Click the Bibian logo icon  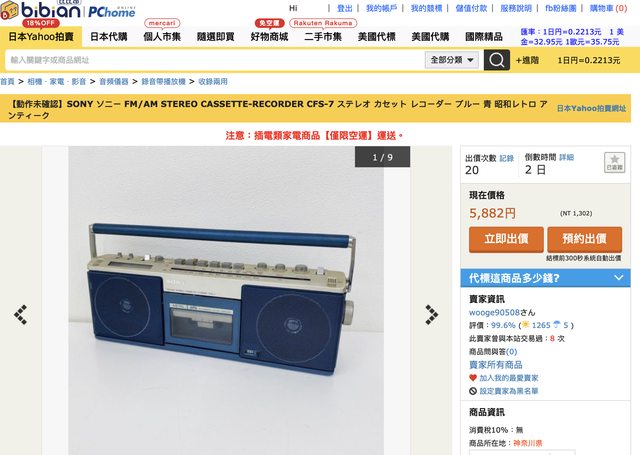point(10,10)
